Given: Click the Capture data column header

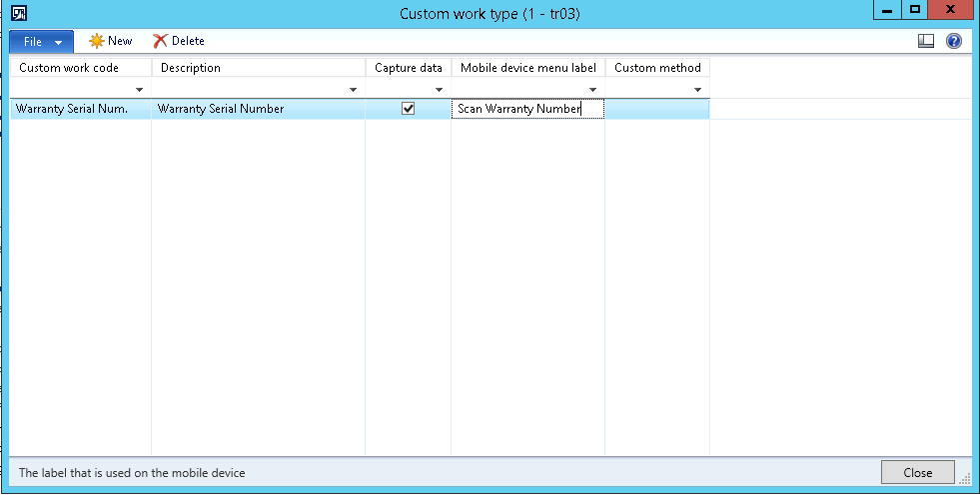Looking at the screenshot, I should 409,68.
